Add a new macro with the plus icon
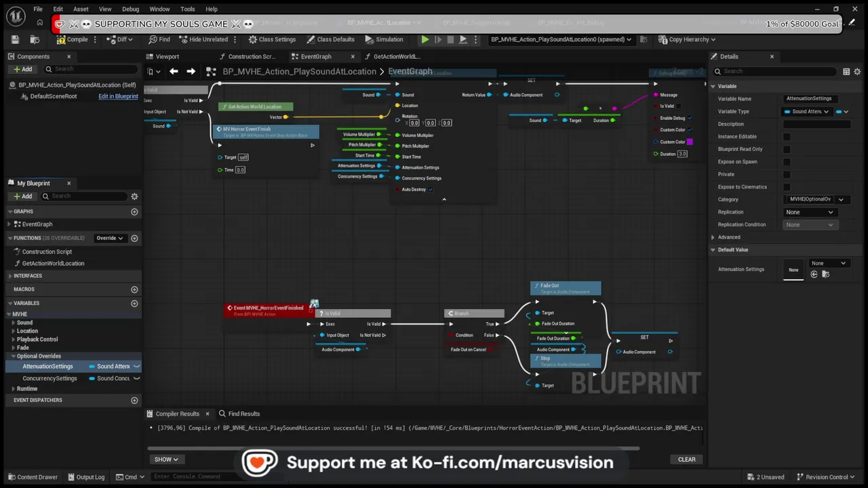 (134, 289)
